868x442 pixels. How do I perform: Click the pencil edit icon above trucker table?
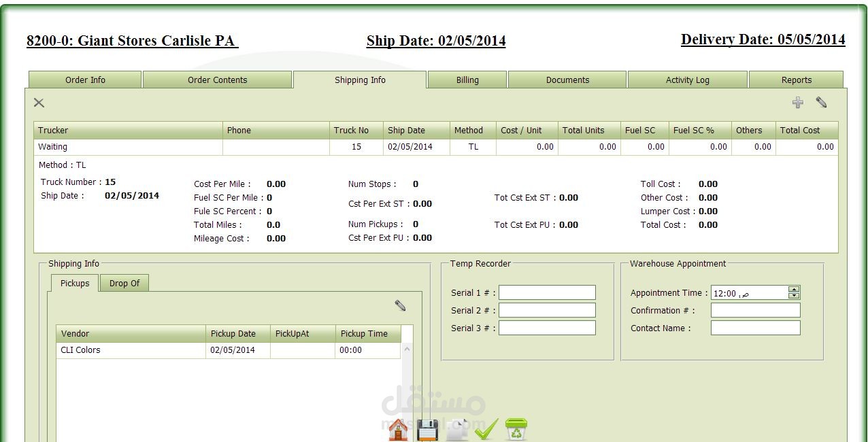pyautogui.click(x=821, y=103)
